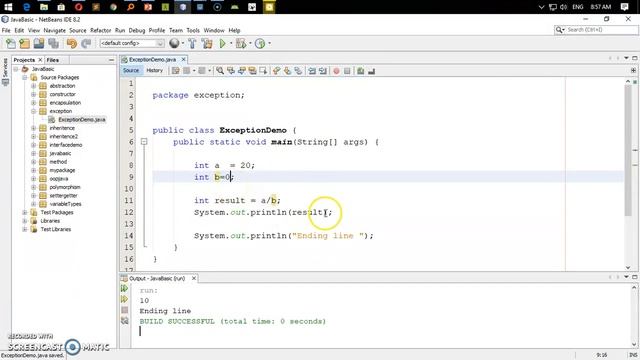
Task: Click the red Start Macro Recording icon
Action: pos(336,71)
